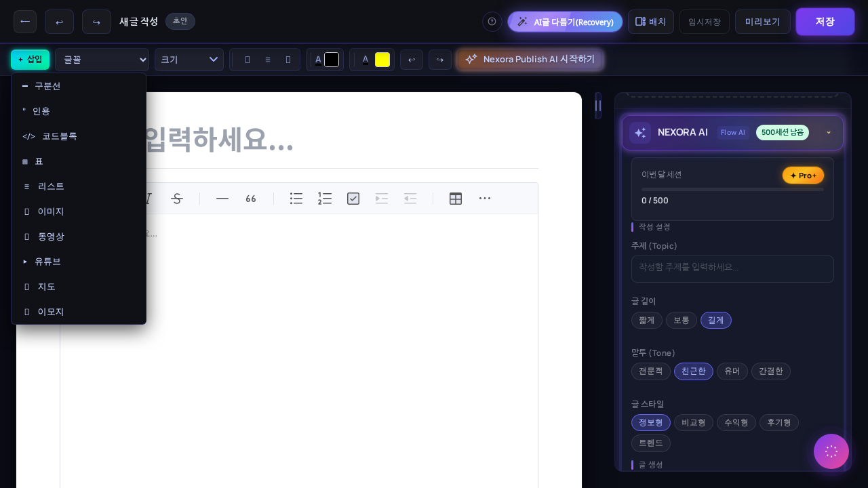Collapse the NEXORA AI panel chevron
Image resolution: width=868 pixels, height=488 pixels.
[x=829, y=133]
